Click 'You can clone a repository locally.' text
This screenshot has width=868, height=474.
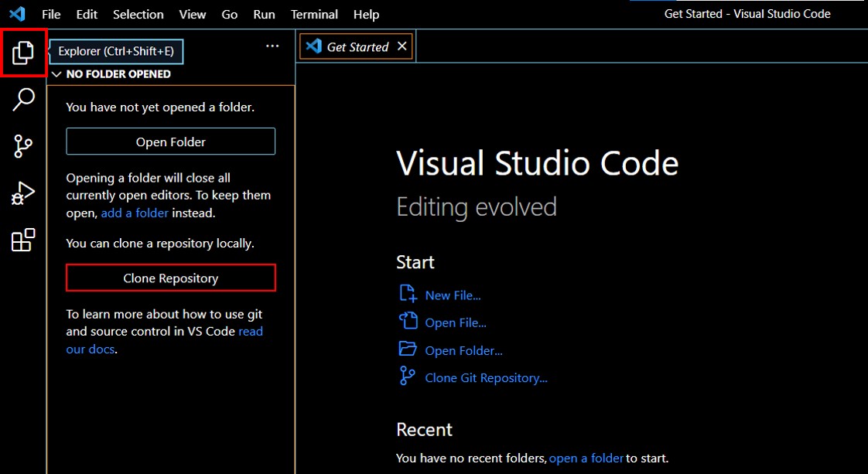pos(161,244)
